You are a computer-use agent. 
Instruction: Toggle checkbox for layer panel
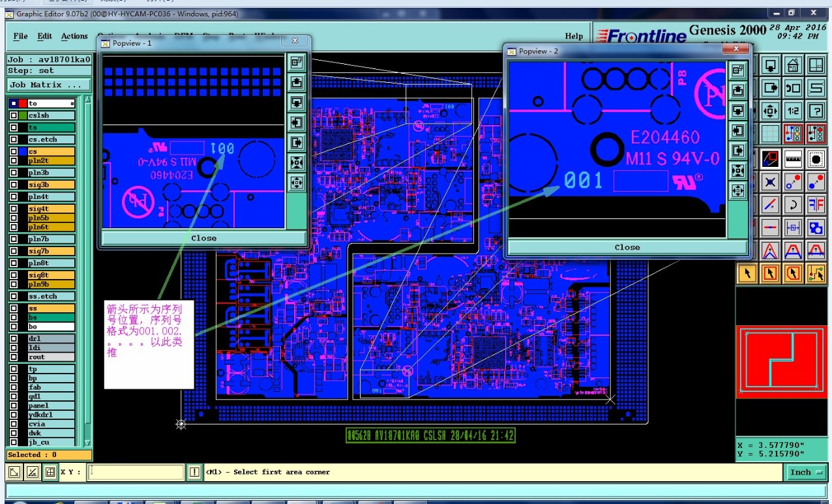click(x=14, y=406)
